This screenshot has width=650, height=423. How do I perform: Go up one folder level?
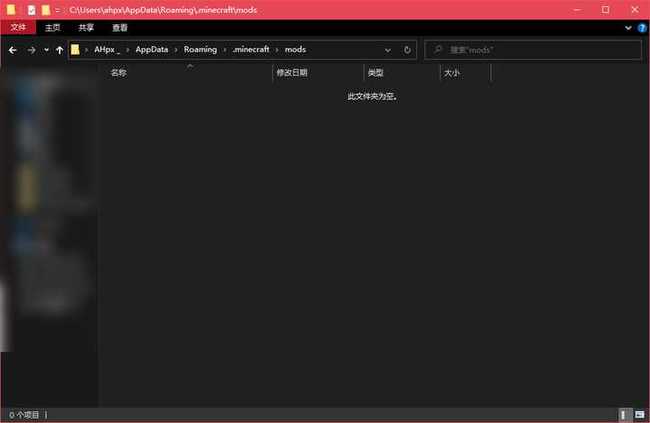pos(59,49)
